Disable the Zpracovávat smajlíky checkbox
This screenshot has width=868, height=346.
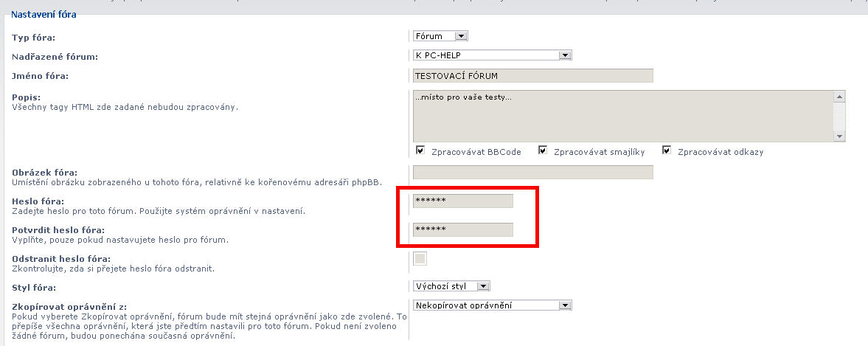tap(543, 150)
